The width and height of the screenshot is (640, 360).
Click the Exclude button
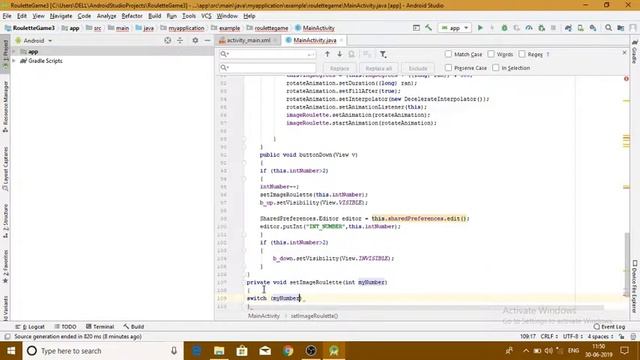click(x=418, y=68)
